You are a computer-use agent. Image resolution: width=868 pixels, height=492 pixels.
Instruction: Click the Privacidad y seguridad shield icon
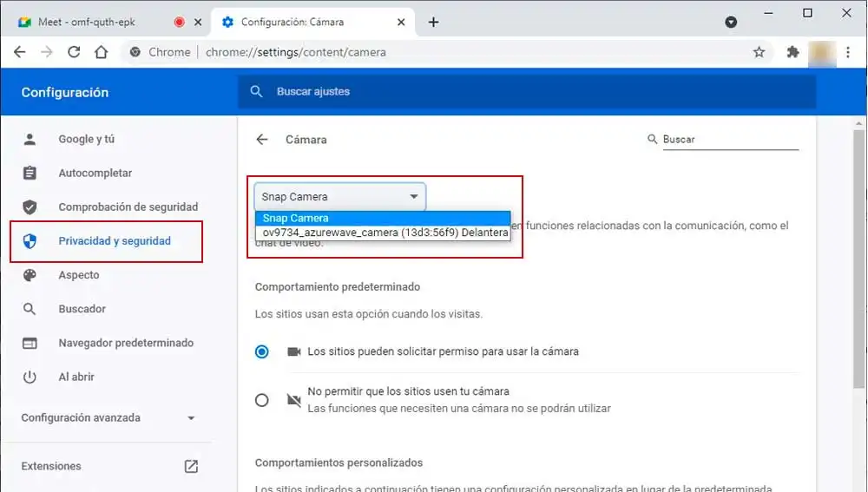30,240
